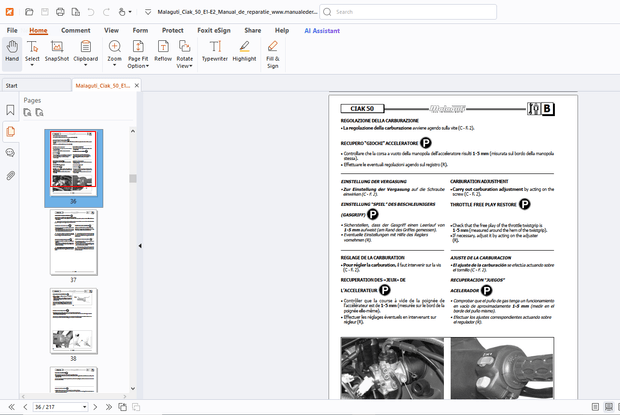Click the carburetor photo in document

(392, 368)
